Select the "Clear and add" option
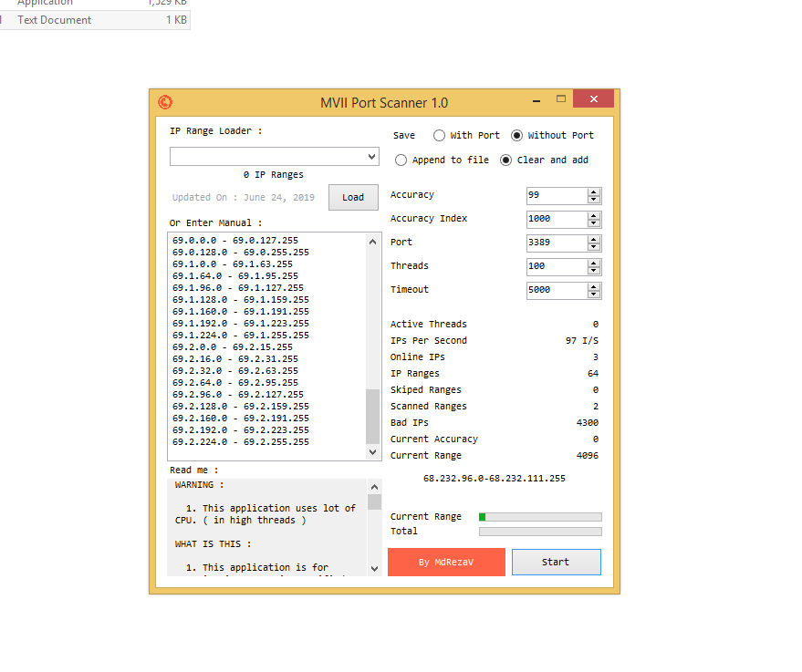The width and height of the screenshot is (802, 672). pyautogui.click(x=507, y=159)
